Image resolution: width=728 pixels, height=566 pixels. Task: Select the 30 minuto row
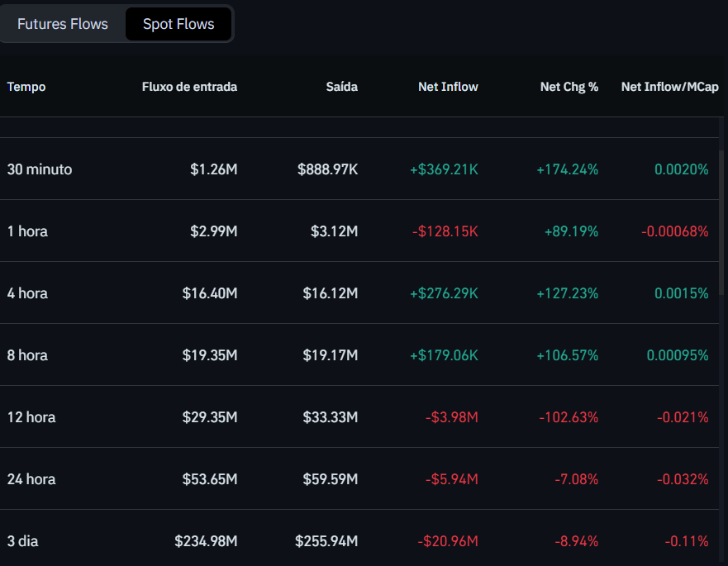(x=364, y=169)
